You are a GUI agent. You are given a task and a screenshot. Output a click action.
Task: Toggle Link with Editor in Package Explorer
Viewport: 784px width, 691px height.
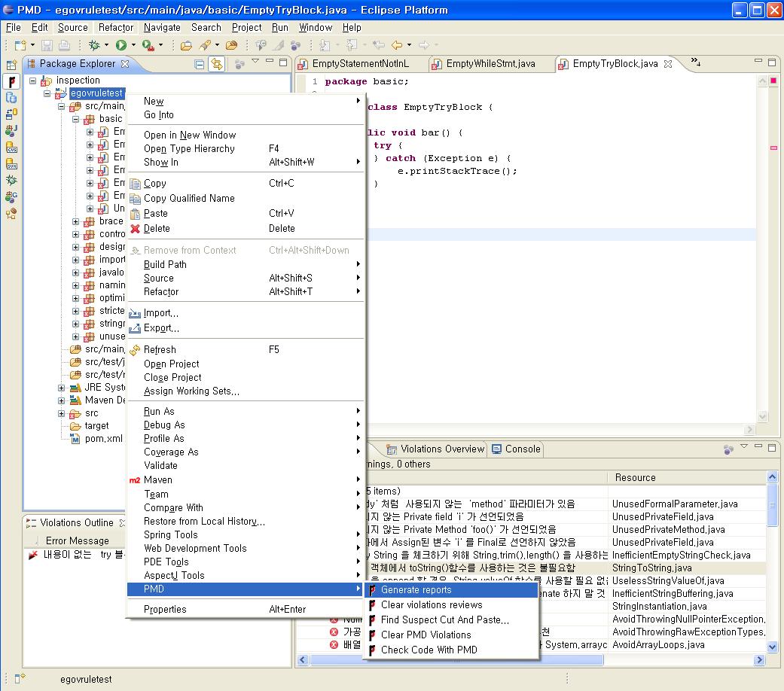pyautogui.click(x=217, y=64)
